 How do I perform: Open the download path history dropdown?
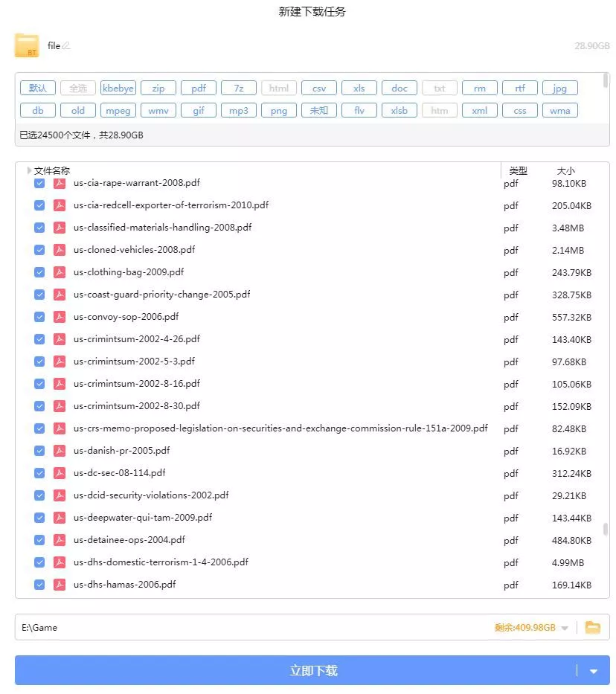[x=565, y=628]
